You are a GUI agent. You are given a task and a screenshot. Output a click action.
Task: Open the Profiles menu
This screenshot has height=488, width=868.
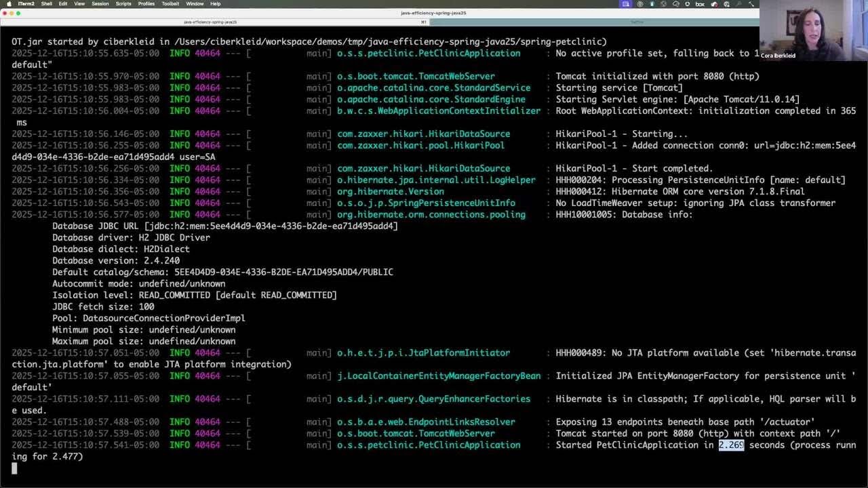pyautogui.click(x=146, y=3)
